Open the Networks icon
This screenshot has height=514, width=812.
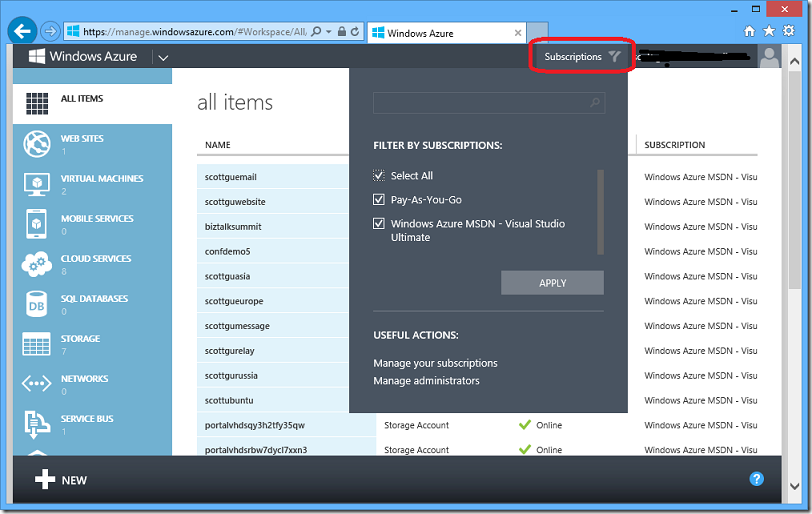(x=37, y=384)
